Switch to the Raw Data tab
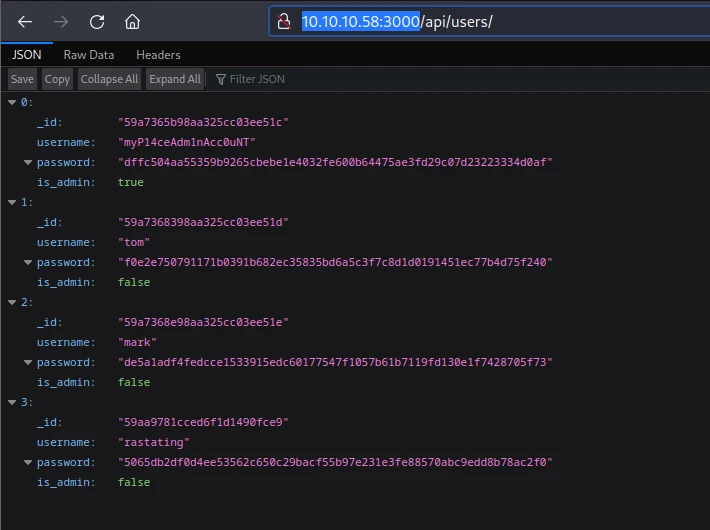 pyautogui.click(x=89, y=55)
